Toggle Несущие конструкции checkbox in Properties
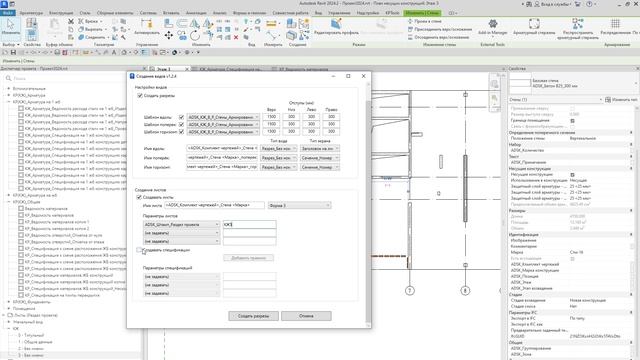 coord(572,175)
